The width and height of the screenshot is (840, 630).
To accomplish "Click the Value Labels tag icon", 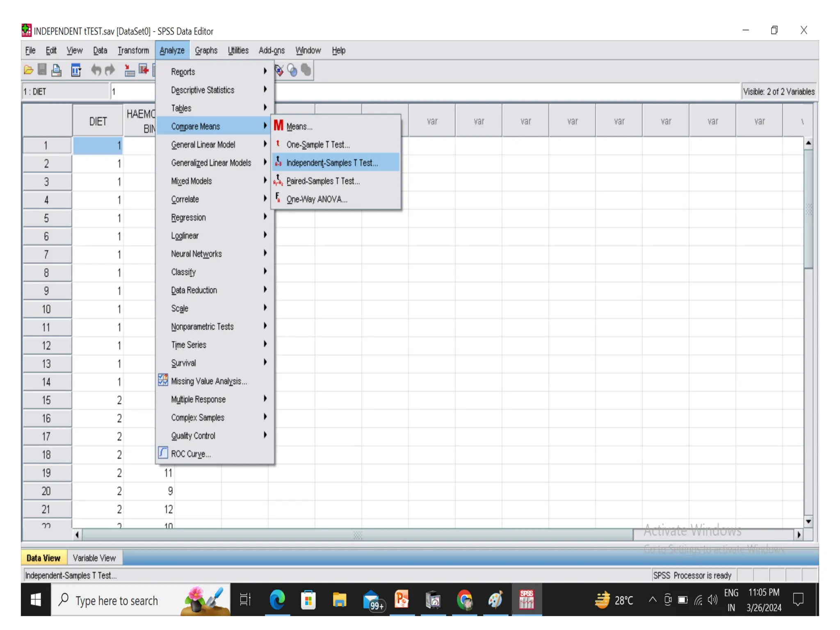I will 279,70.
